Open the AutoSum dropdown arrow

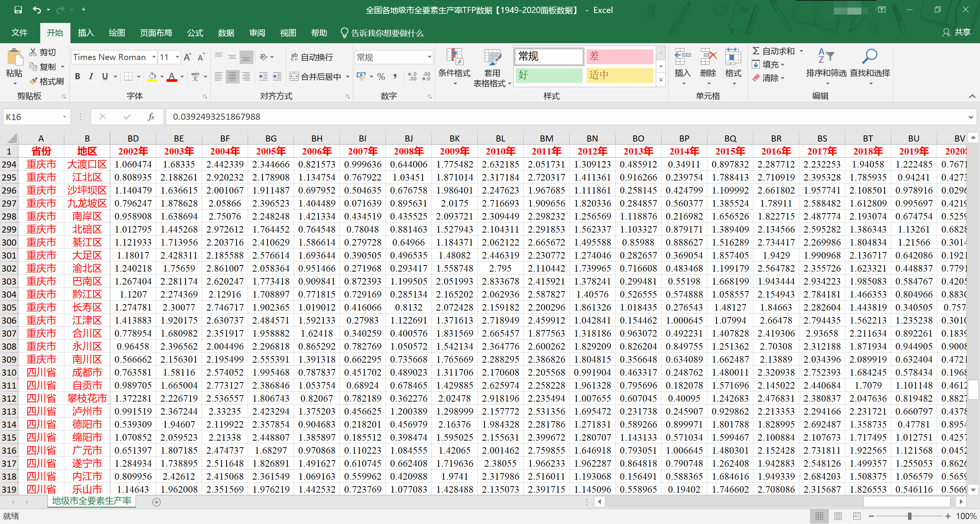pyautogui.click(x=801, y=51)
